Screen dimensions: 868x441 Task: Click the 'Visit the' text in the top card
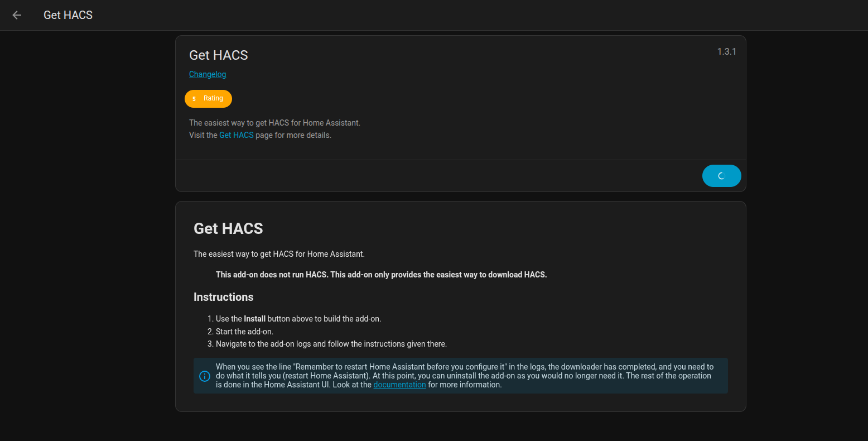[x=203, y=135]
